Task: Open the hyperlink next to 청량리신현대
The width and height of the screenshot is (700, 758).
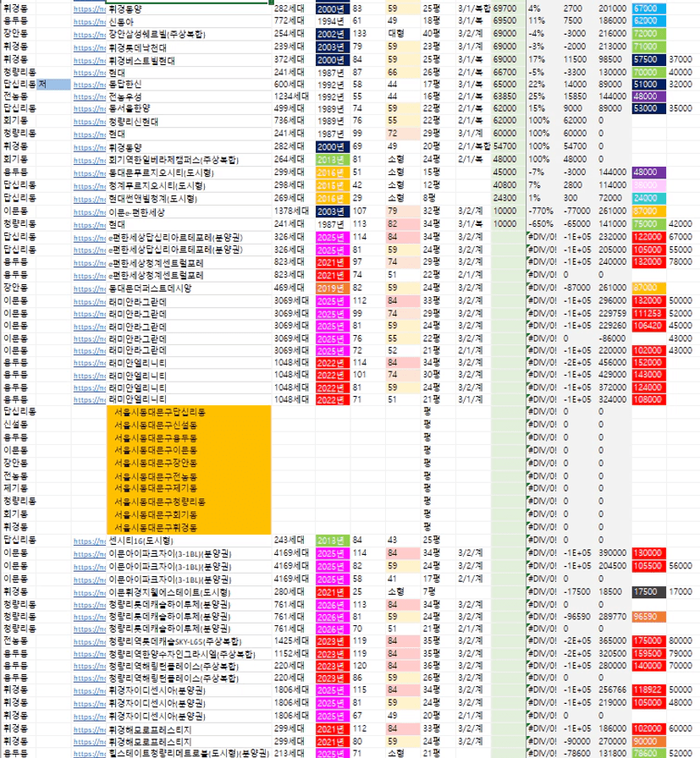Action: [x=90, y=121]
